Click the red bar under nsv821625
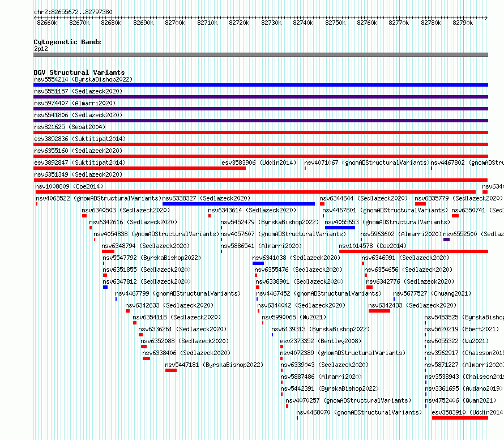Viewport: 504px width, 440px height. coord(260,133)
